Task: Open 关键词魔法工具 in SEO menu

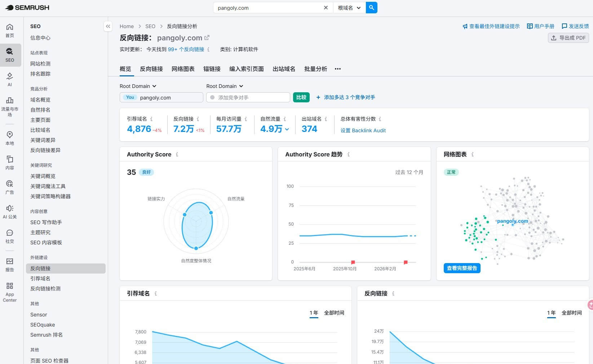Action: (48, 186)
